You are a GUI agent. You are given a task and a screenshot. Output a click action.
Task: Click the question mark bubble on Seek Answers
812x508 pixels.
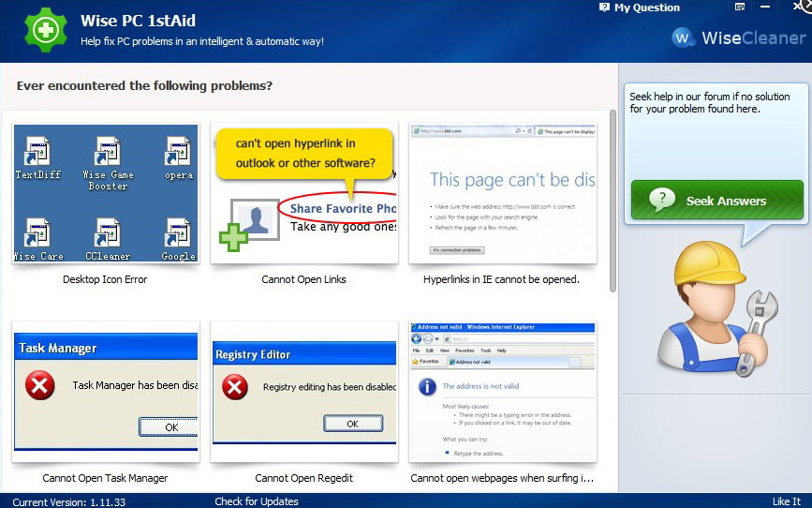[x=662, y=200]
